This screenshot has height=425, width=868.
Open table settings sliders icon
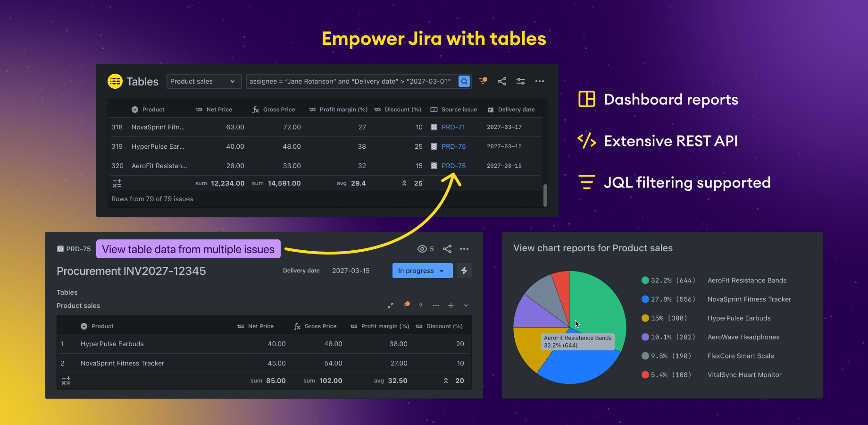pos(521,81)
